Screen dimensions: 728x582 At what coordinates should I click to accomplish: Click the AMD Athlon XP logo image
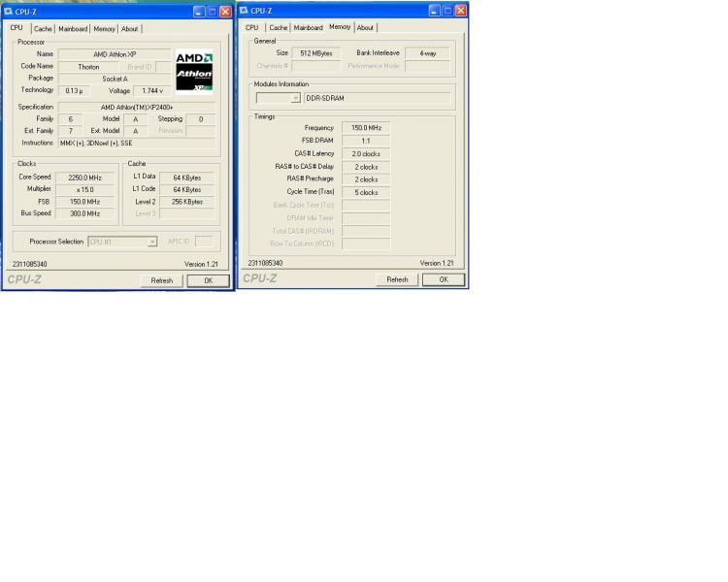pos(194,72)
